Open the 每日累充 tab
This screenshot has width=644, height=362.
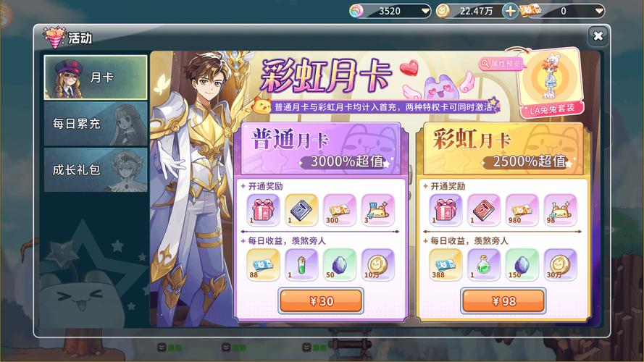click(96, 124)
